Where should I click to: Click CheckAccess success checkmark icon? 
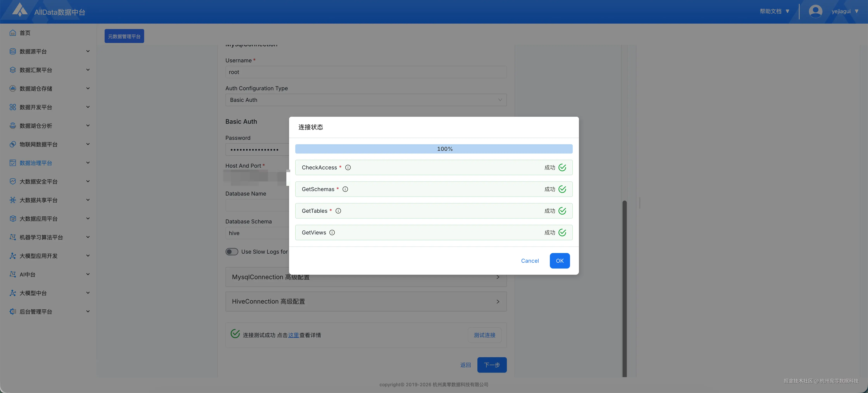(x=562, y=167)
